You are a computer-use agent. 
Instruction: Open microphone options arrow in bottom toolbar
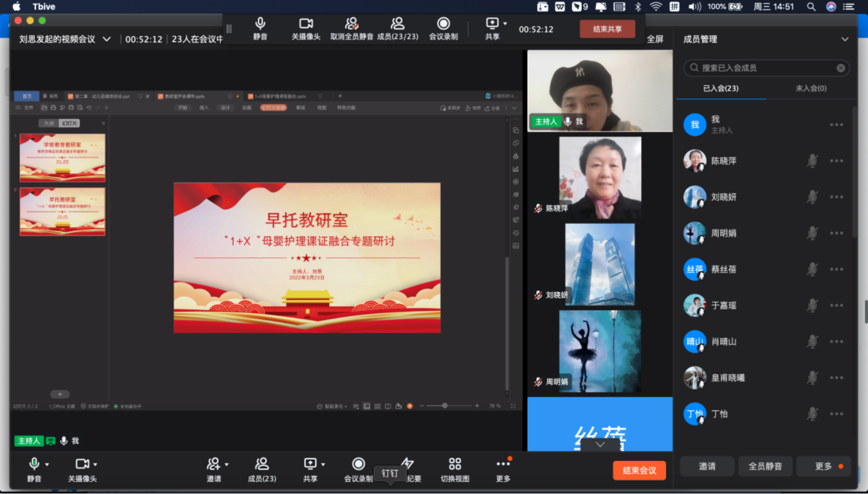47,464
